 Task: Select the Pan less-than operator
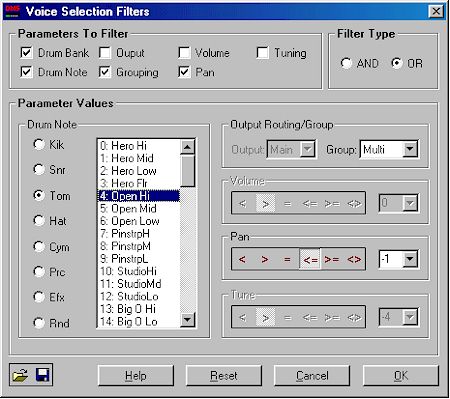click(x=242, y=259)
